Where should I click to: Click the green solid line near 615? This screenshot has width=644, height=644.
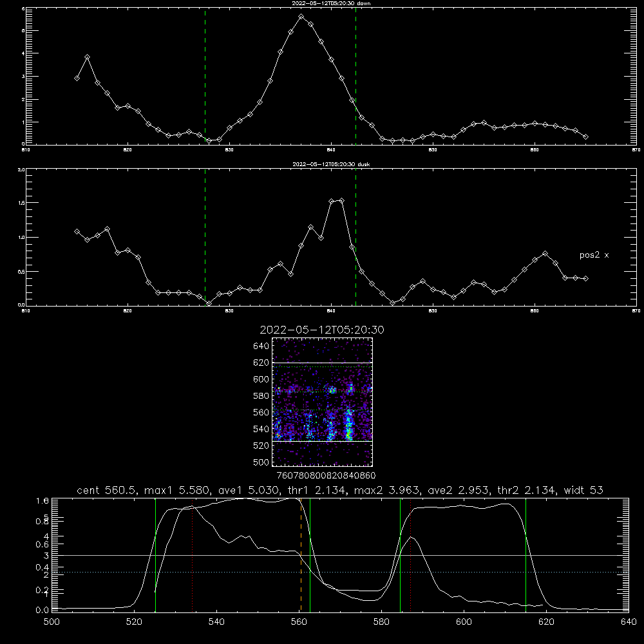[526, 555]
